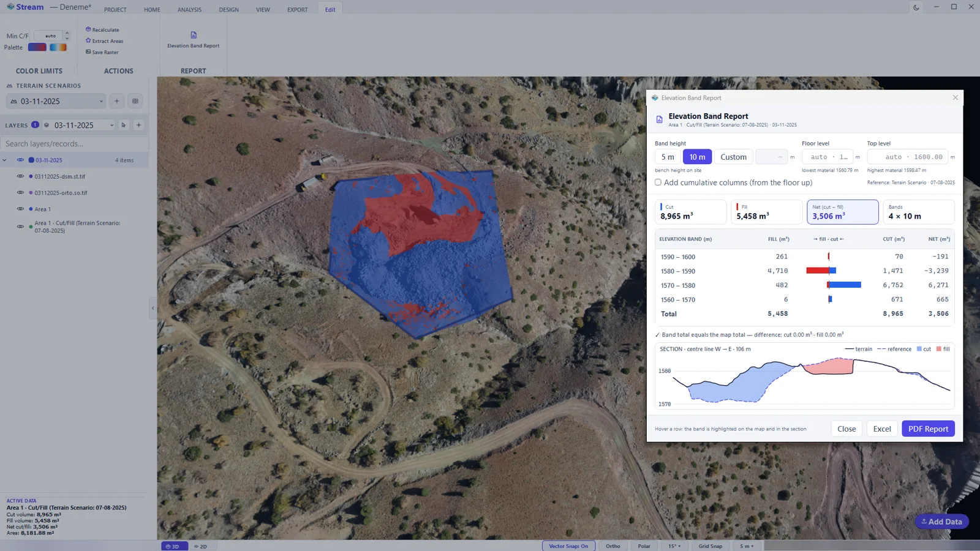Image resolution: width=980 pixels, height=551 pixels.
Task: Add a new terrain scenario
Action: coord(117,101)
